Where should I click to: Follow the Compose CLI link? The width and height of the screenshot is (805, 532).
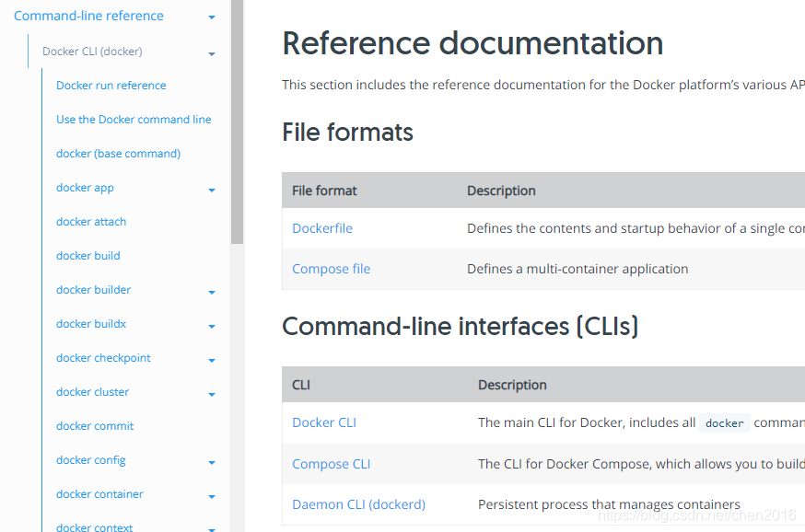click(332, 464)
